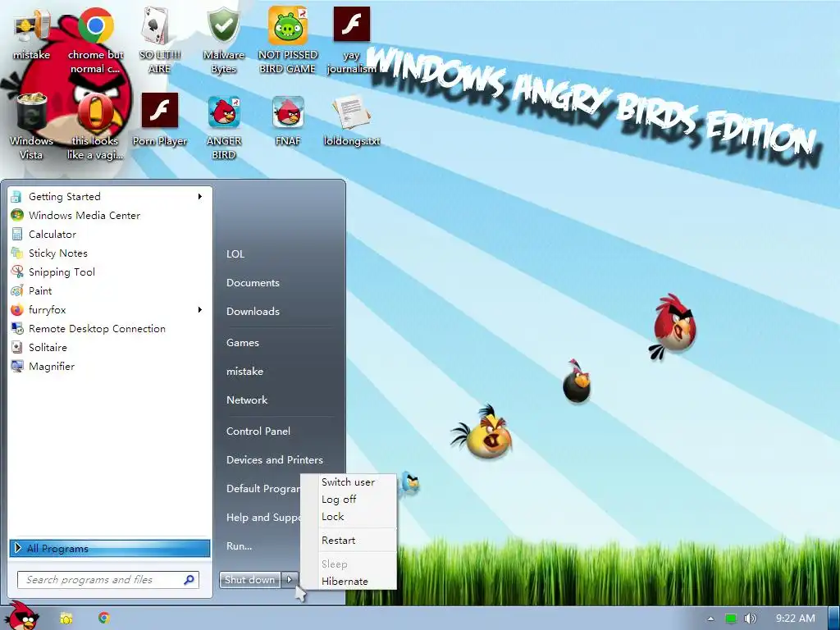The image size is (840, 630).
Task: Open the Malware Bytes desktop shortcut
Action: [223, 40]
